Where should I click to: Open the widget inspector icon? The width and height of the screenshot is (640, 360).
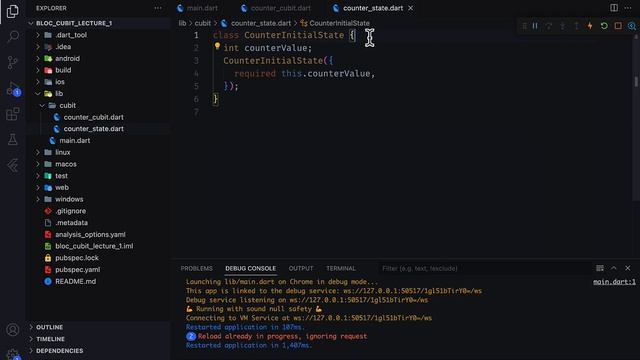point(632,26)
